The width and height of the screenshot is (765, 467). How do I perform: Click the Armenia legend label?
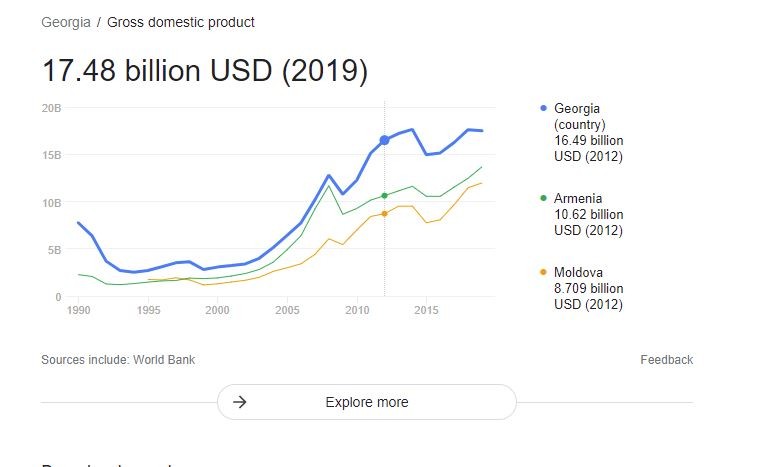pos(578,199)
